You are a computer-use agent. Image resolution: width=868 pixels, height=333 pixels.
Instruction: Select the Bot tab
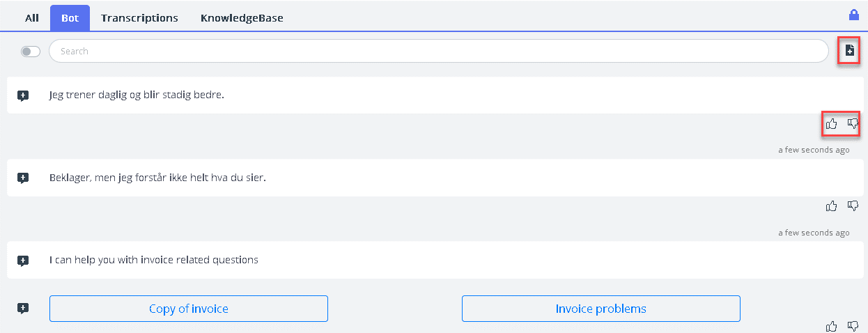point(70,18)
